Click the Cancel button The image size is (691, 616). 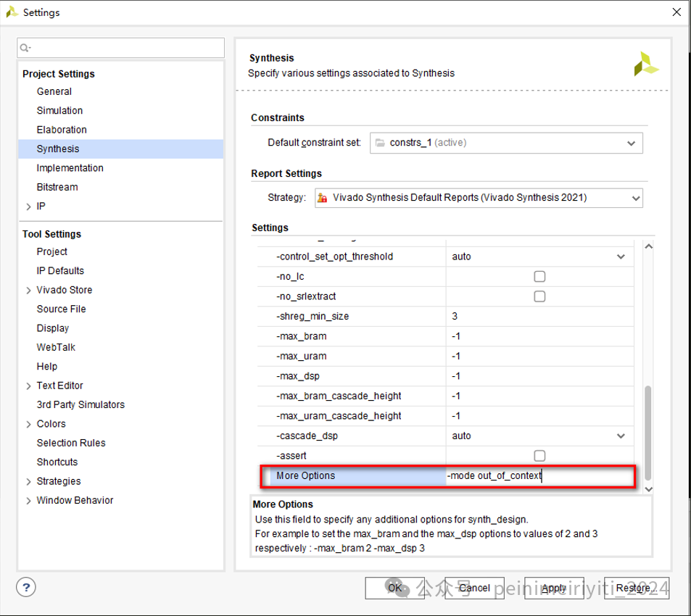pos(475,588)
